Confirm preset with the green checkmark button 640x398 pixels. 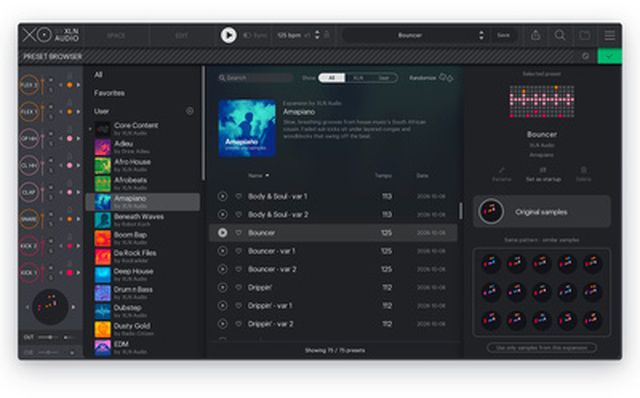click(609, 56)
